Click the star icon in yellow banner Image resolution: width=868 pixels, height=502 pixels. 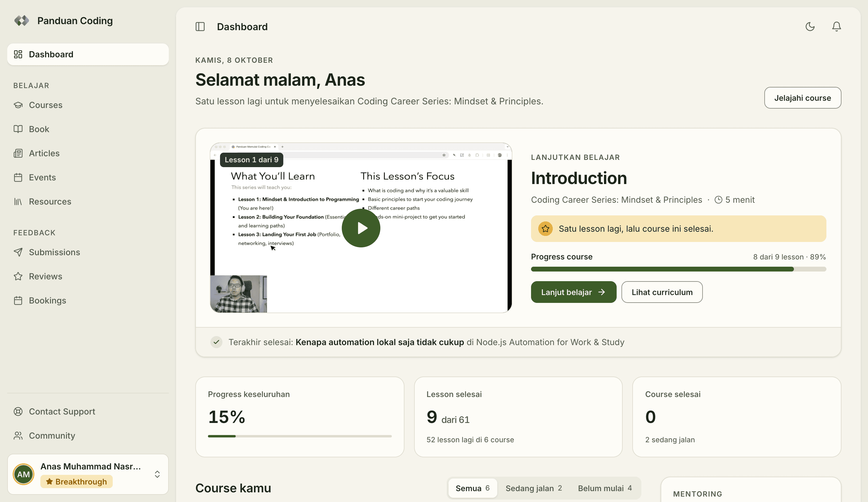(x=545, y=229)
